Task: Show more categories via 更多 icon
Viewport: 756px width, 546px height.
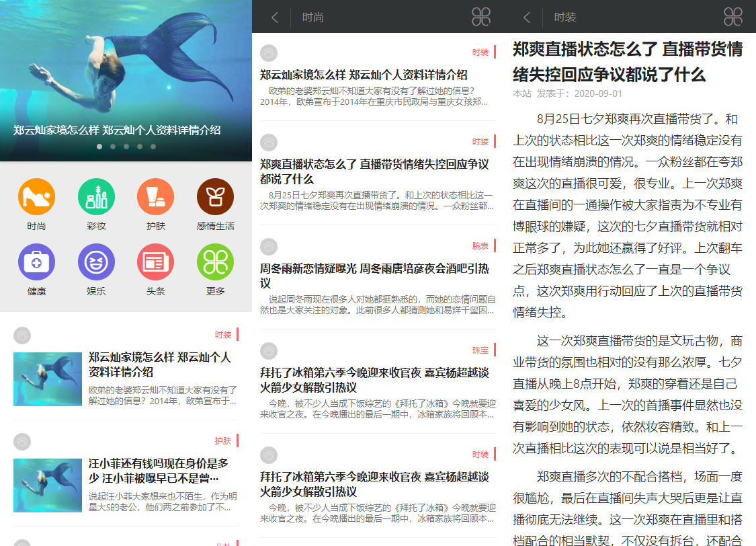Action: coord(216,262)
